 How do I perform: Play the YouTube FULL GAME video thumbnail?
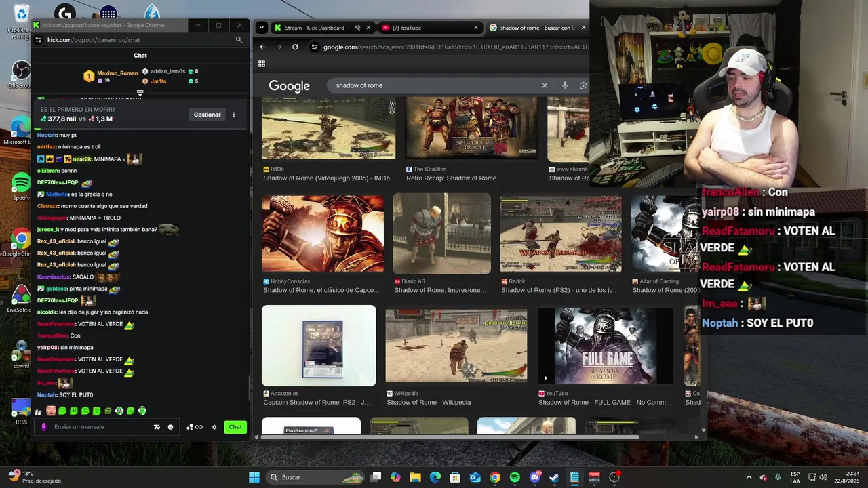click(x=606, y=346)
